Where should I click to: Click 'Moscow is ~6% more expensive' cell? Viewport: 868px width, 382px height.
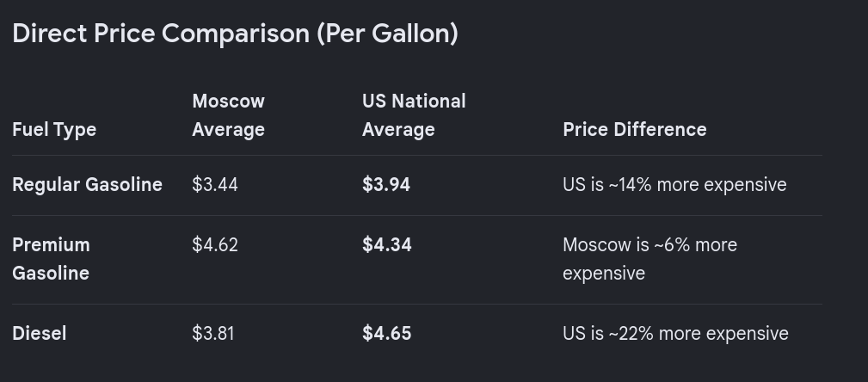[x=649, y=259]
